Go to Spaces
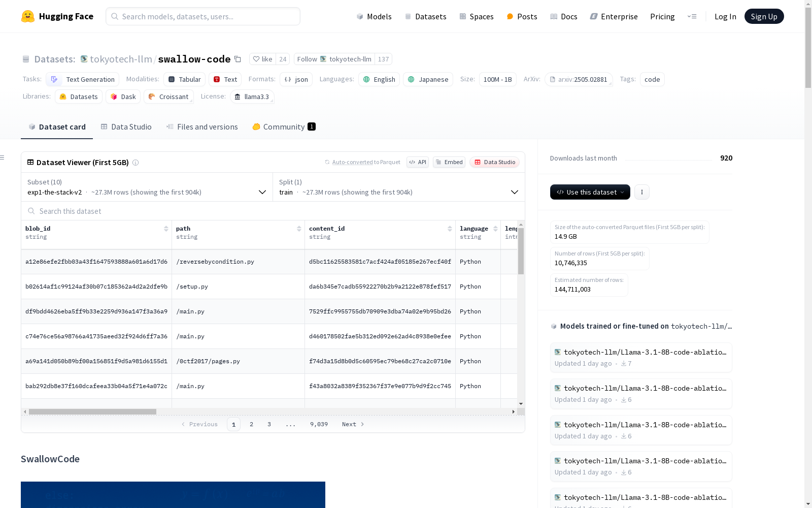812x508 pixels. (476, 16)
